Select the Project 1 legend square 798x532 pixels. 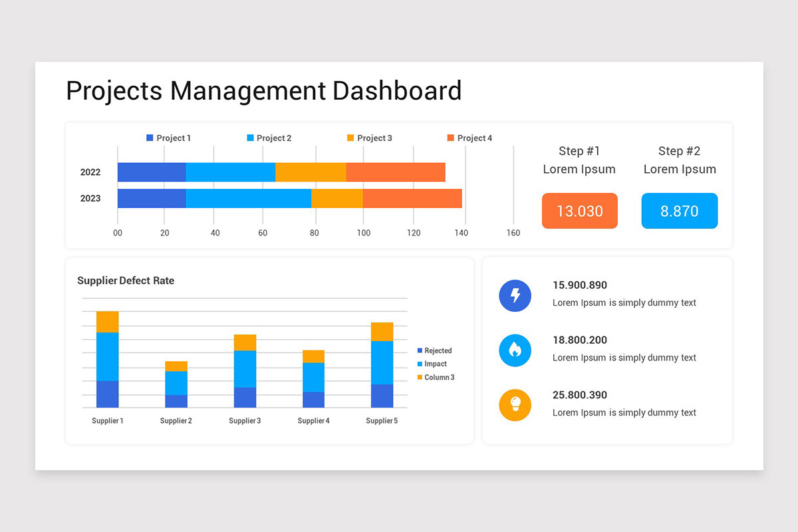pos(150,138)
